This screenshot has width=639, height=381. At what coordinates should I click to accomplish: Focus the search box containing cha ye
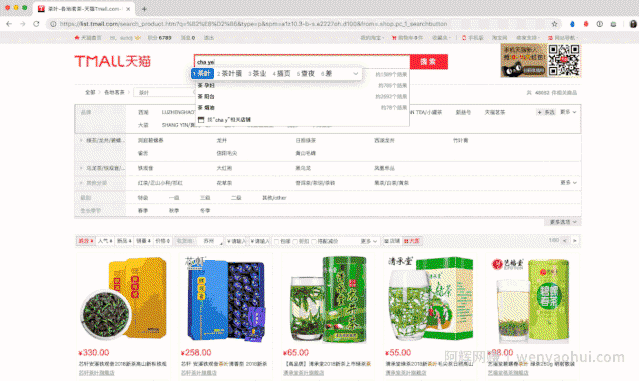coord(302,62)
